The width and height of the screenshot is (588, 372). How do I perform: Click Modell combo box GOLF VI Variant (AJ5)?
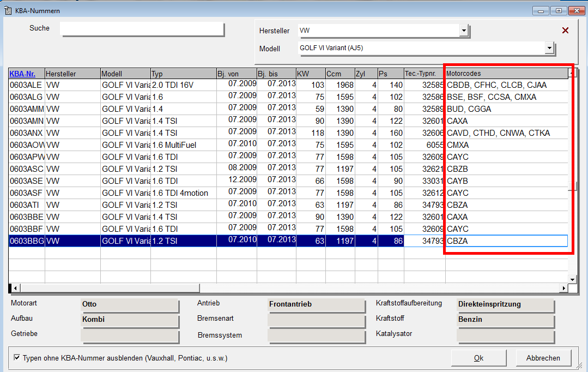426,47
